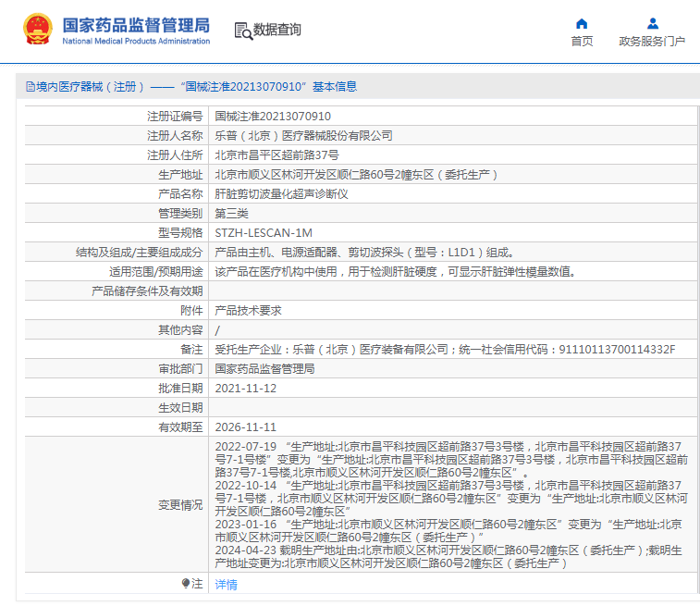
Task: Go to 首页 via the home icon
Action: [x=582, y=23]
